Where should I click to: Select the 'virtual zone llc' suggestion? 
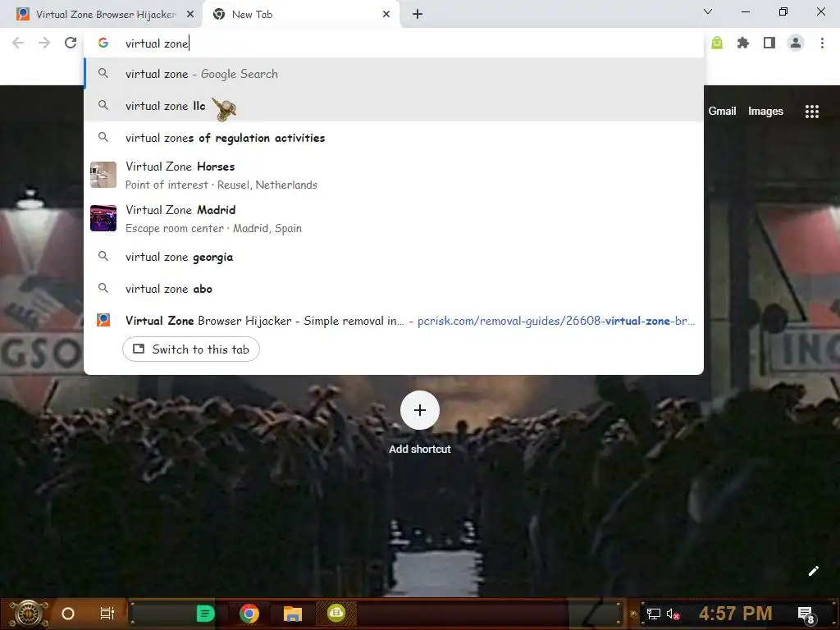(393, 106)
